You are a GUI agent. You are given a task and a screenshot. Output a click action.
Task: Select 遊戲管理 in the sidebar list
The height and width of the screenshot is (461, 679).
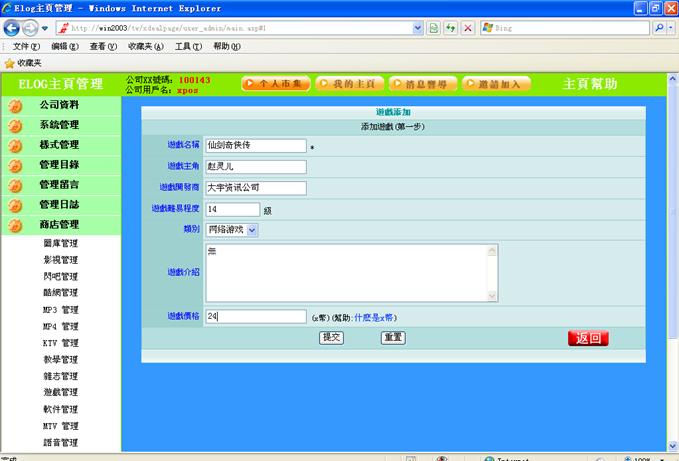[x=60, y=393]
